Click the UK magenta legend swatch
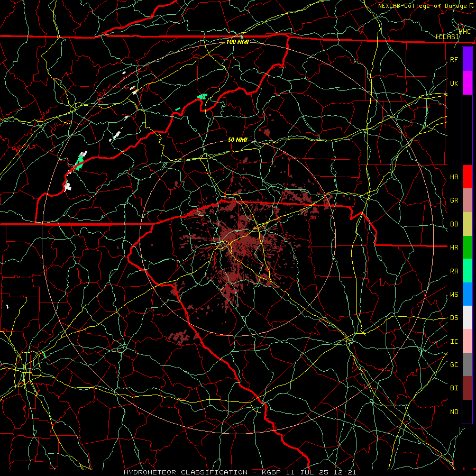Viewport: 476px width, 476px height. pos(467,83)
